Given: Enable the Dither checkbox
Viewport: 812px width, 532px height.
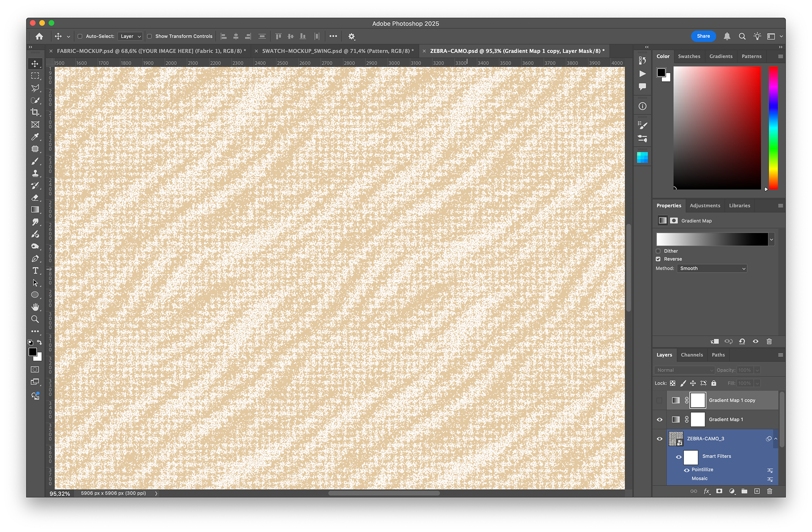Looking at the screenshot, I should 658,251.
